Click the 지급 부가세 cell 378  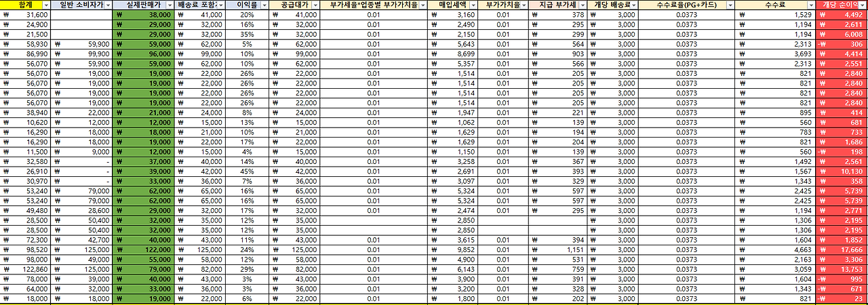click(558, 14)
